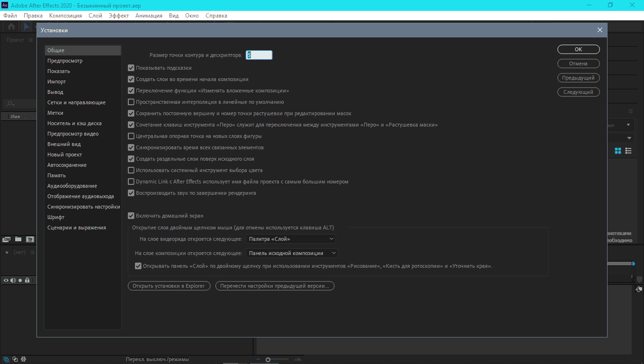Viewport: 644px width, 364px height.
Task: Open the «Палитра «Слой»» dropdown
Action: coord(291,239)
